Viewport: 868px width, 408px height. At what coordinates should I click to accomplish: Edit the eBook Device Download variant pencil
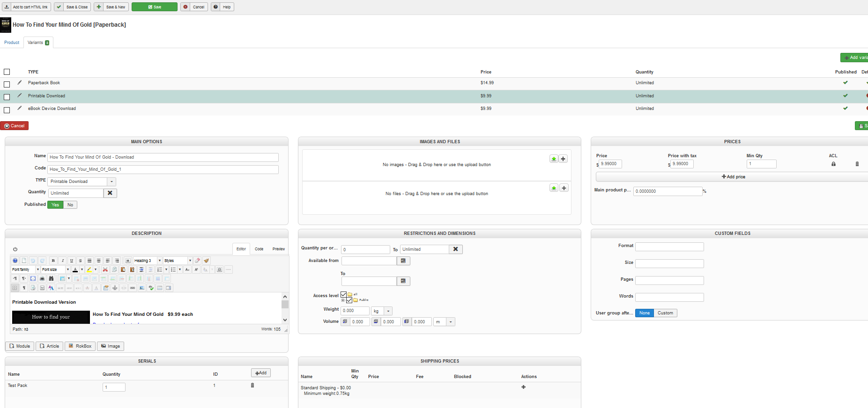[20, 108]
